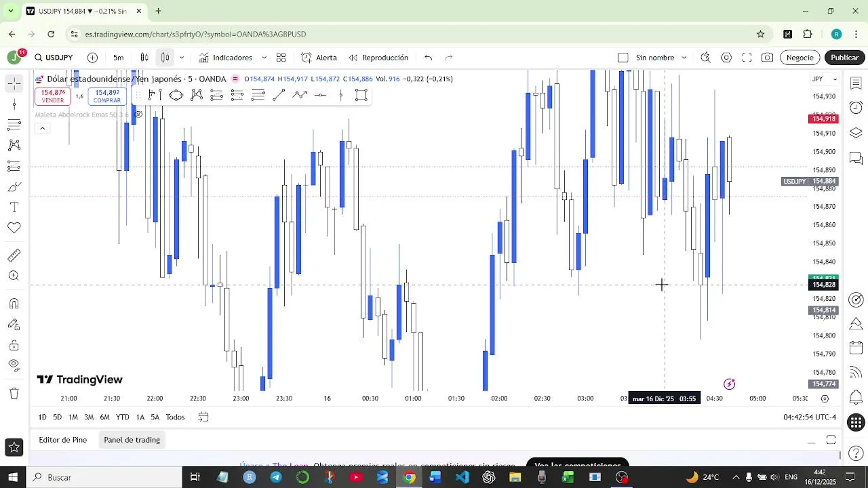This screenshot has height=488, width=868.
Task: Add symbol to compare with plus icon
Action: pos(92,58)
